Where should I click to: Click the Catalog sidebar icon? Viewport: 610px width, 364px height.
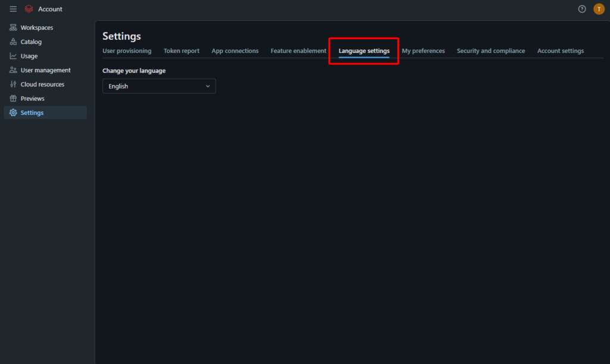click(x=13, y=42)
